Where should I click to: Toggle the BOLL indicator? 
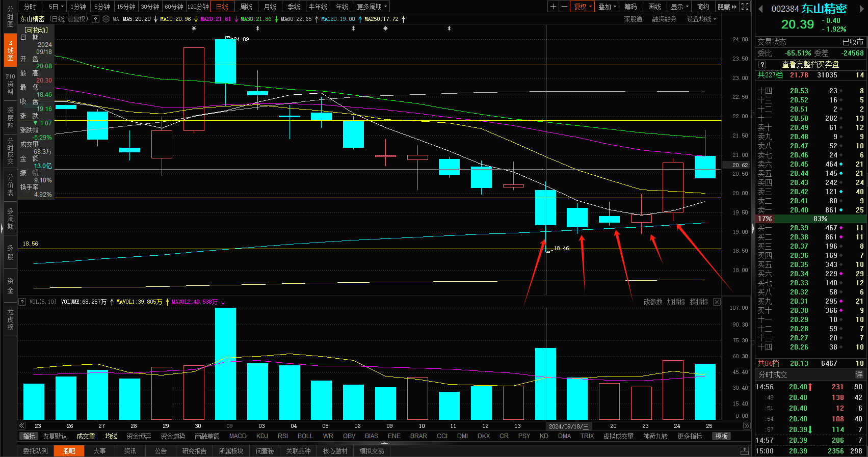305,436
